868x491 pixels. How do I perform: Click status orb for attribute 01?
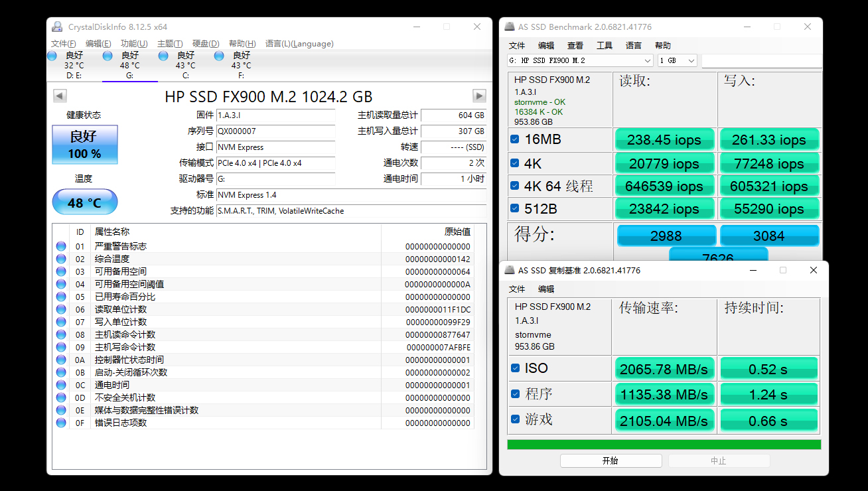tap(61, 246)
